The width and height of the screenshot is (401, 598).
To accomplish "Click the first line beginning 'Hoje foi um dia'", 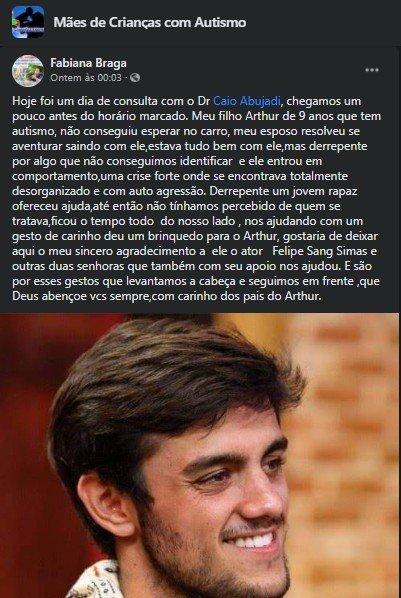I will click(187, 101).
